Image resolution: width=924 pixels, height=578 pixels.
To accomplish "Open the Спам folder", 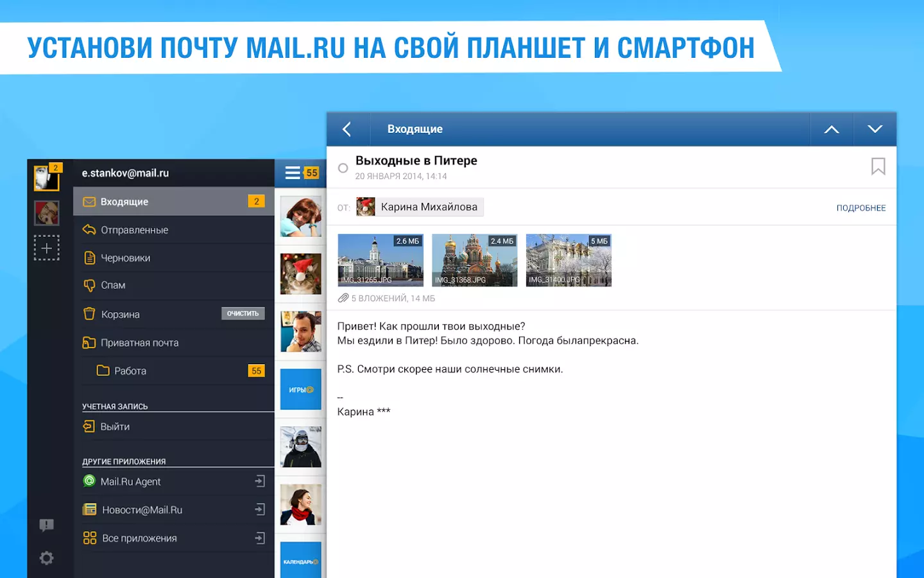I will [x=174, y=285].
